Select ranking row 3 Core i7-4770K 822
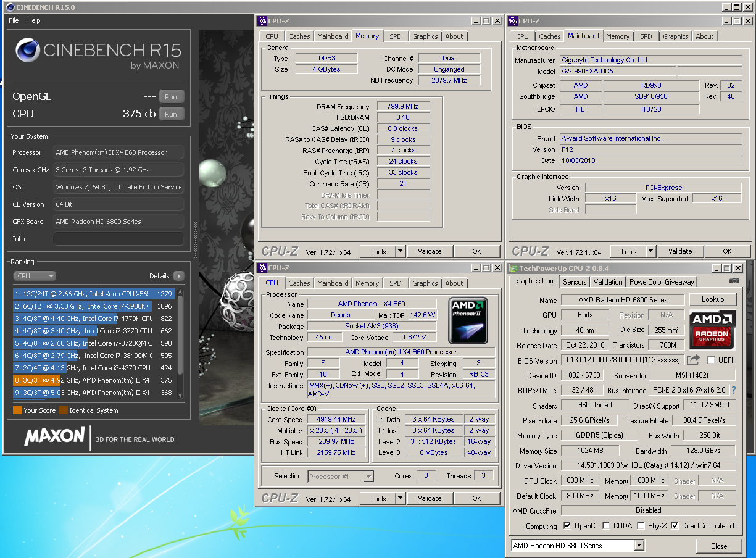 coord(94,319)
